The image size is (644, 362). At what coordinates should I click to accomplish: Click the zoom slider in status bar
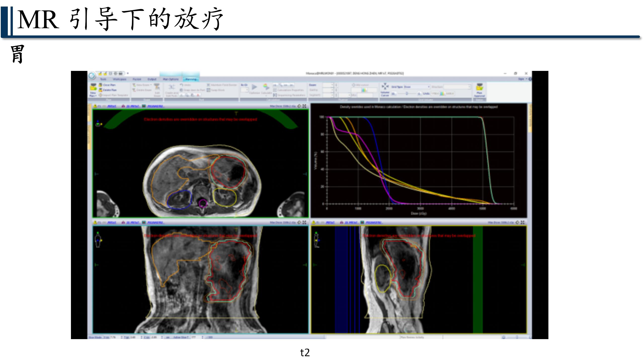(517, 337)
